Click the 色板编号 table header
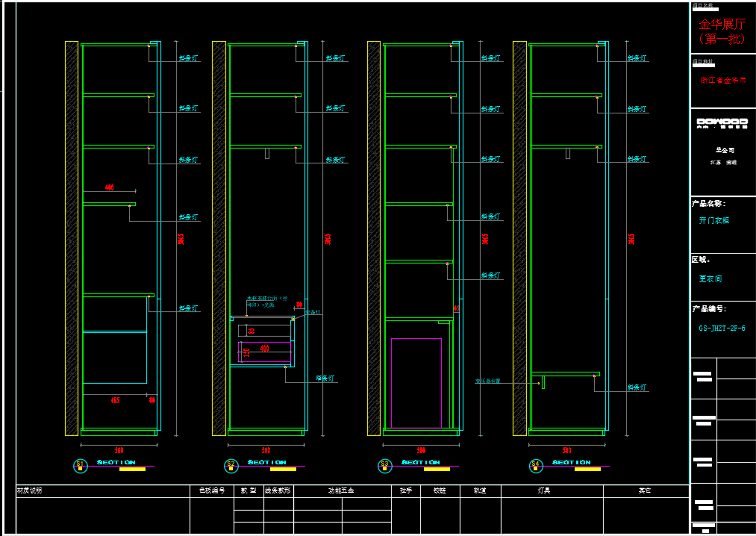The width and height of the screenshot is (756, 536). (212, 490)
